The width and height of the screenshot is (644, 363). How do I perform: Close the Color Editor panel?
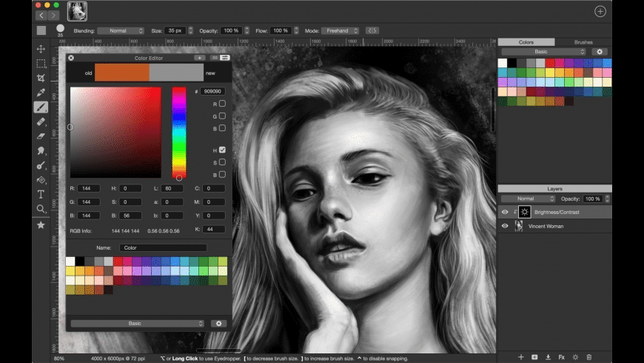[71, 57]
